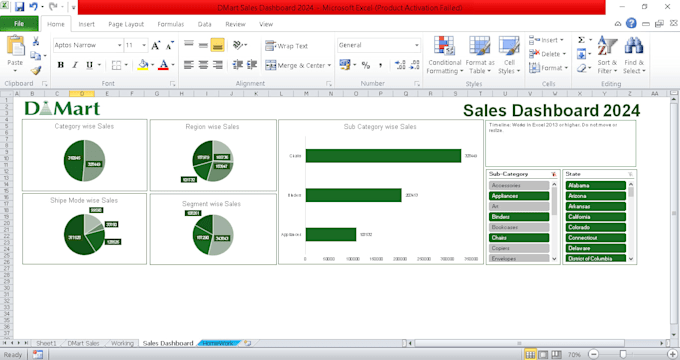This screenshot has width=680, height=360.
Task: Switch to the Data tab
Action: click(204, 24)
